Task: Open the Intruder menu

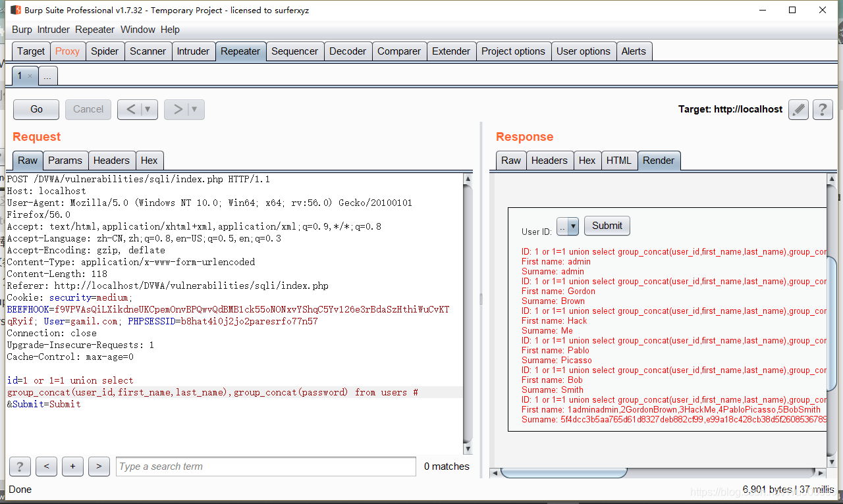Action: point(53,30)
